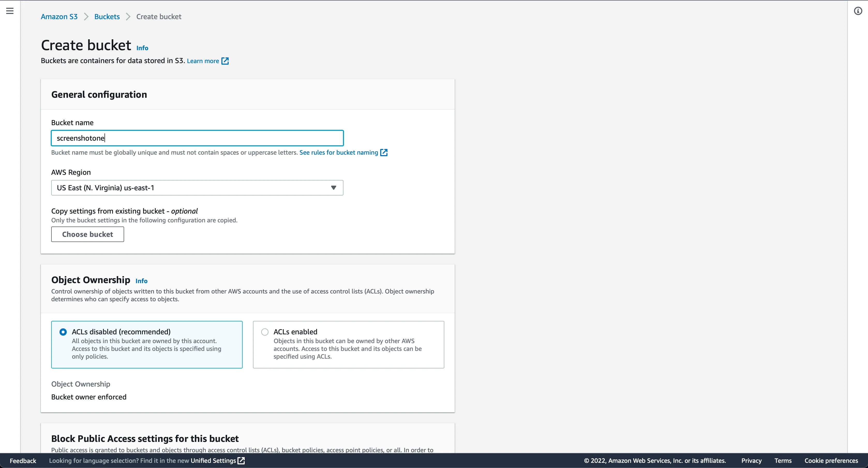
Task: Click the Choose bucket button
Action: click(88, 234)
